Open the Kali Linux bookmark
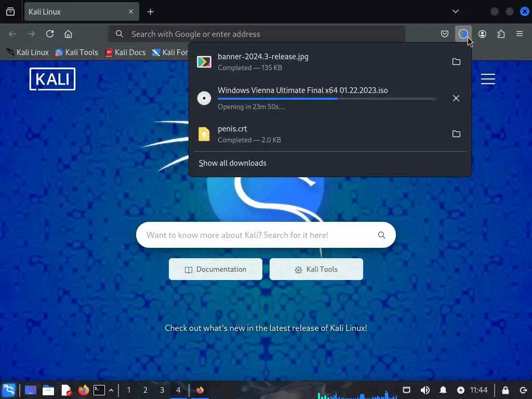Screen dimensions: 532x399 (28, 52)
